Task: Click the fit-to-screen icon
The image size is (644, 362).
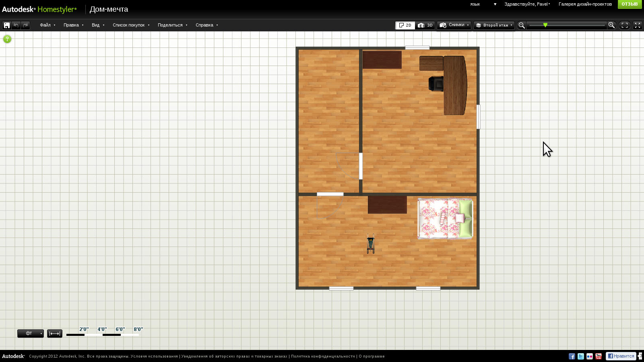Action: click(625, 25)
